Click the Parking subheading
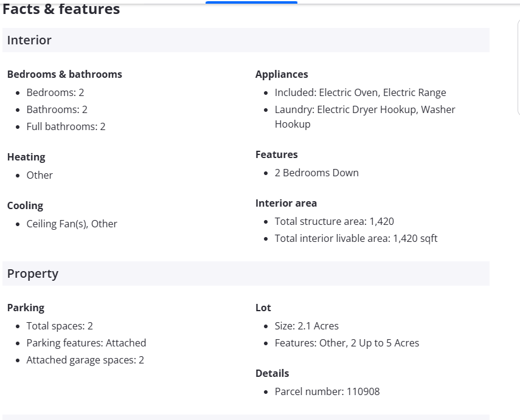520x420 pixels. [x=26, y=308]
